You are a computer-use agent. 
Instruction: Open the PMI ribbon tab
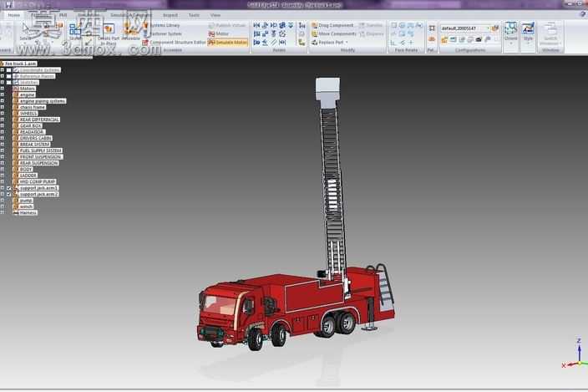tap(63, 15)
